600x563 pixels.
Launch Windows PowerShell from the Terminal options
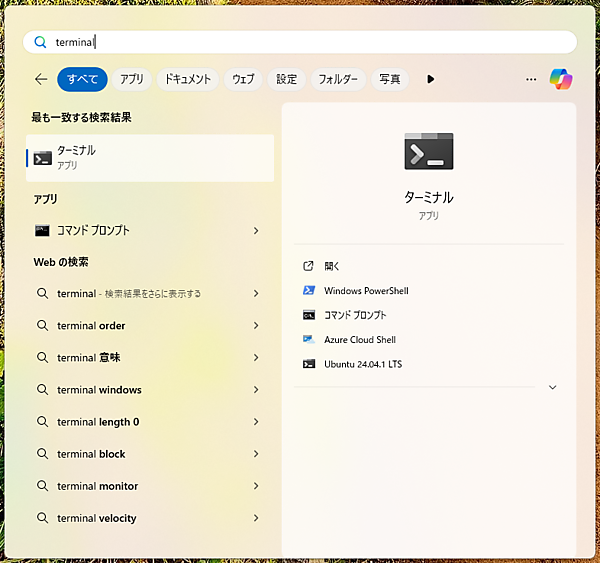point(366,291)
